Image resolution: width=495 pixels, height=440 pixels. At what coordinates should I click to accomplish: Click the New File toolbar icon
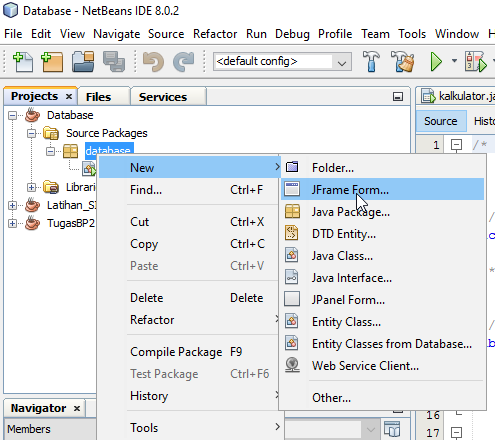(x=23, y=62)
